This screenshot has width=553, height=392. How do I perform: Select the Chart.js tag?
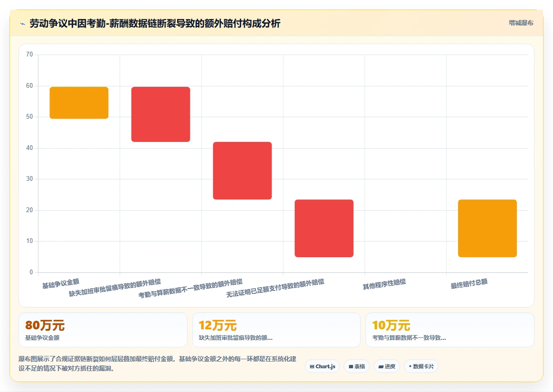click(322, 366)
